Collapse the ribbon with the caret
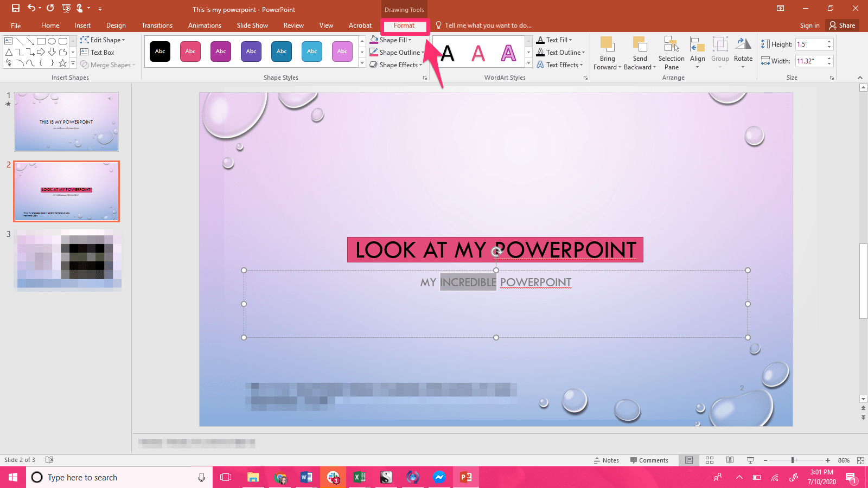The height and width of the screenshot is (488, 868). pyautogui.click(x=860, y=78)
